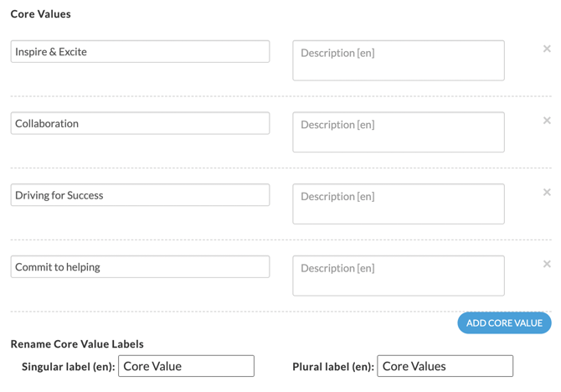Click the Collaboration name field
The width and height of the screenshot is (561, 392).
coord(140,124)
